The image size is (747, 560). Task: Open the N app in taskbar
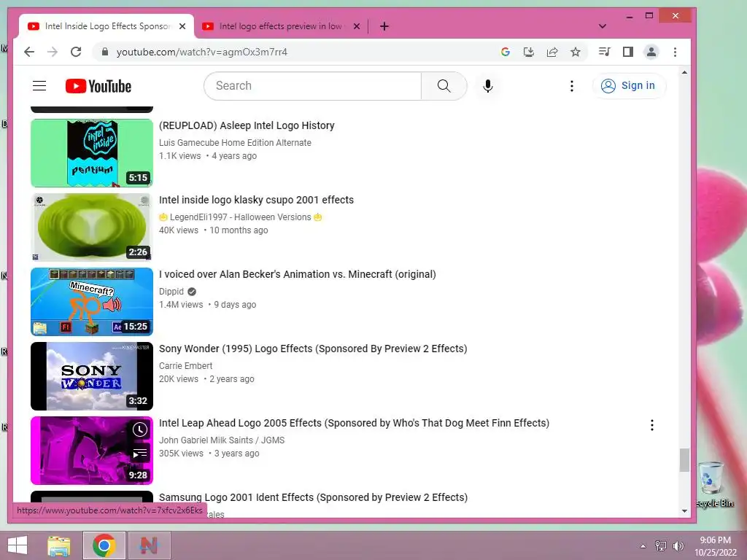[x=149, y=545]
